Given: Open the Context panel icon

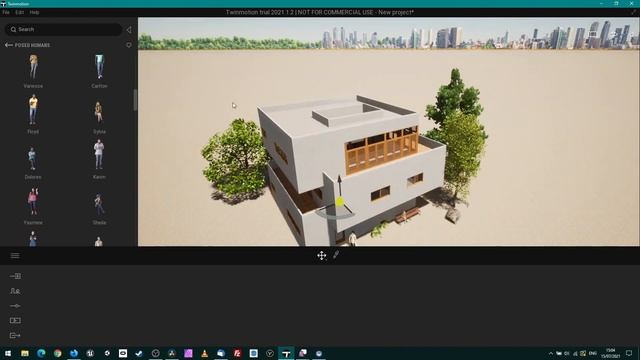Looking at the screenshot, I should (15, 291).
